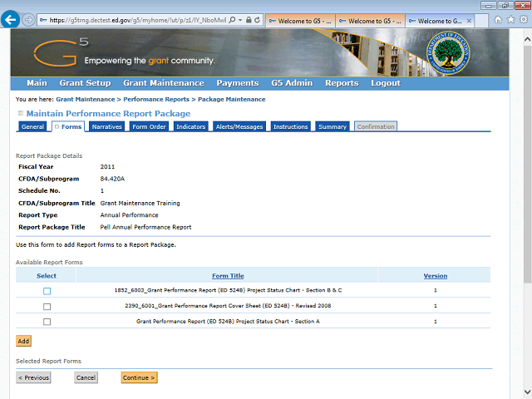Open the browser home icon
The width and height of the screenshot is (532, 399).
click(498, 20)
